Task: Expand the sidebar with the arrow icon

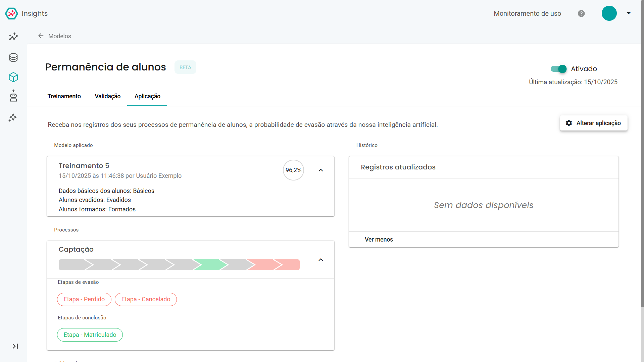Action: [15, 346]
